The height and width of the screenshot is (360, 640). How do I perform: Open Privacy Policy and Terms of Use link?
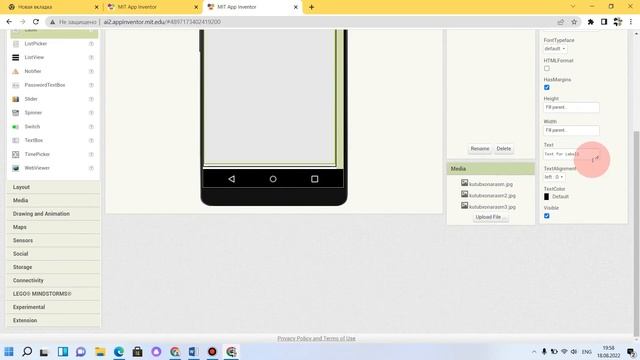point(316,338)
